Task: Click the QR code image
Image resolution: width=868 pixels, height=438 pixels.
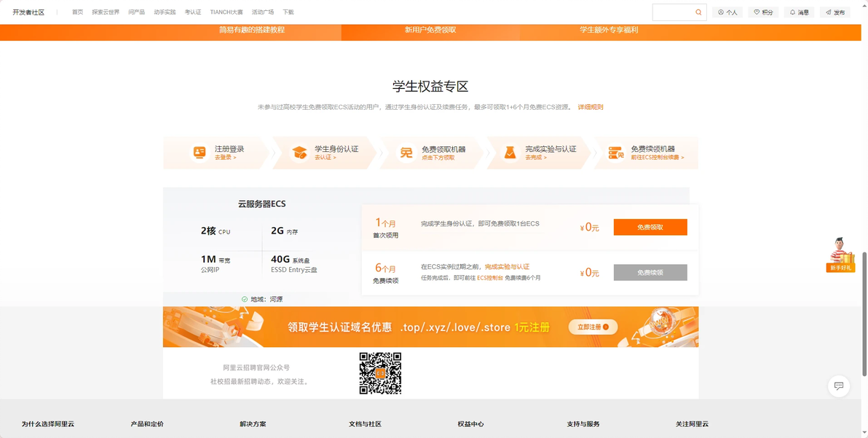Action: 380,373
